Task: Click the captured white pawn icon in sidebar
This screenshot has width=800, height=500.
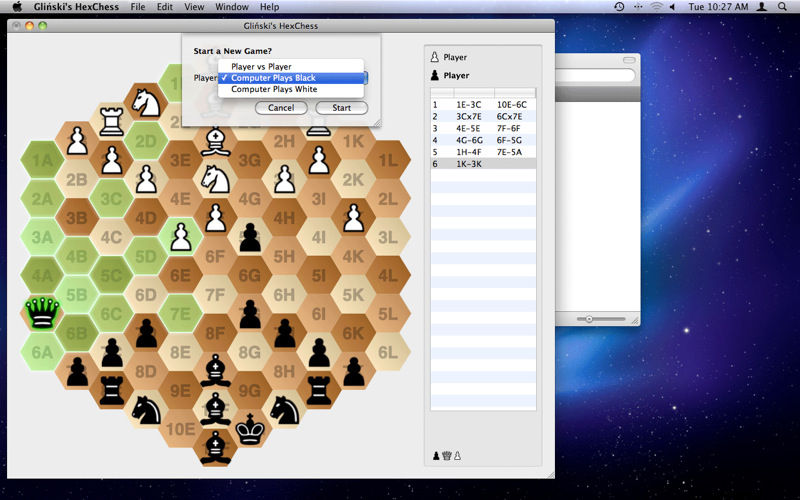Action: click(458, 456)
